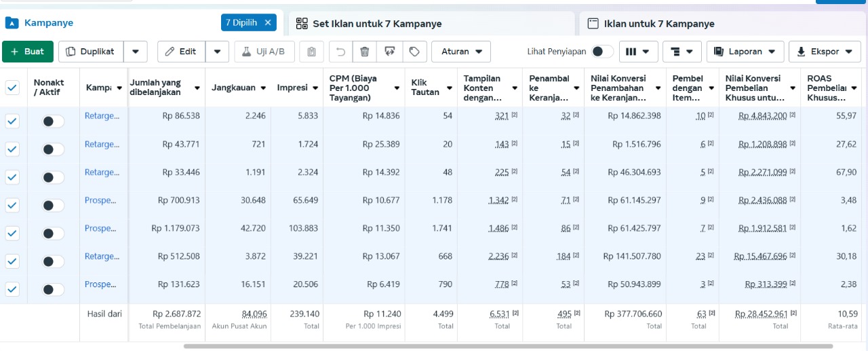Click the tag label icon in toolbar
Image resolution: width=868 pixels, height=351 pixels.
point(414,52)
